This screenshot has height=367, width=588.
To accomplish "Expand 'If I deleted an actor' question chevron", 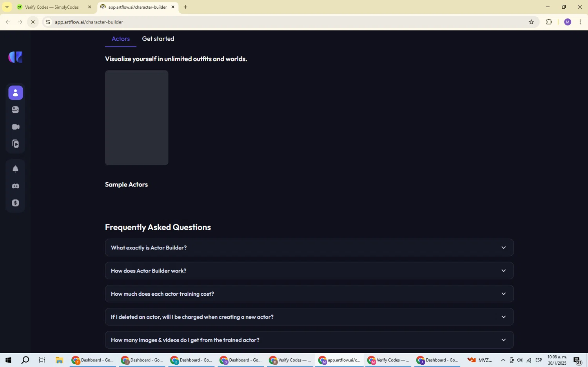I will point(504,317).
